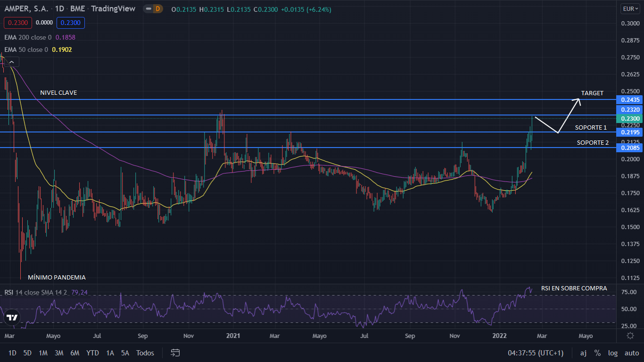Viewport: 644px width, 362px height.
Task: Click the blue 0.2300 buy price button
Action: click(x=70, y=23)
